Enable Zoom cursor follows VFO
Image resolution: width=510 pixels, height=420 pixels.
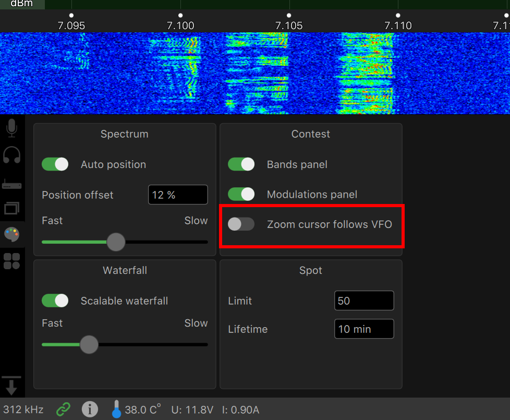pos(241,224)
